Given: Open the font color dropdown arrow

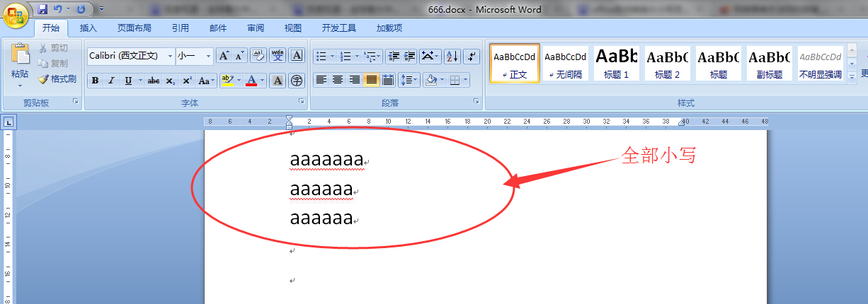Looking at the screenshot, I should (x=263, y=81).
